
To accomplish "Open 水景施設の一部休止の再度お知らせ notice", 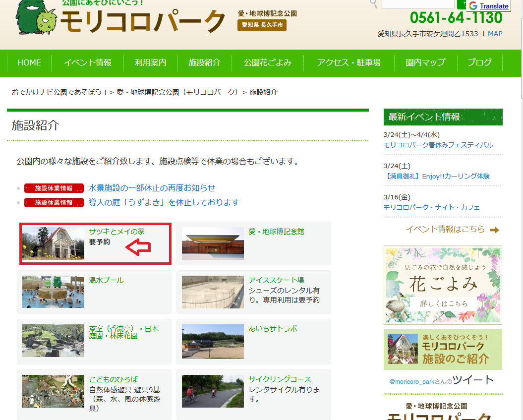I will click(152, 188).
